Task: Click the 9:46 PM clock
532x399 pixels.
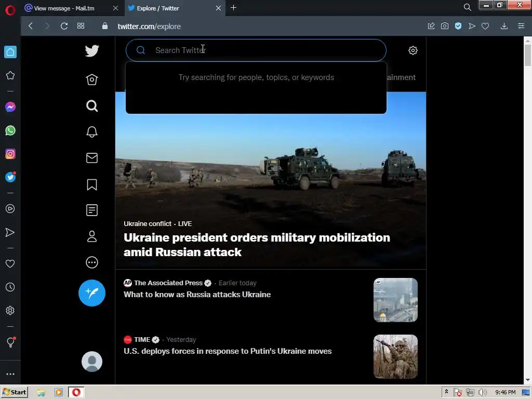Action: tap(505, 393)
